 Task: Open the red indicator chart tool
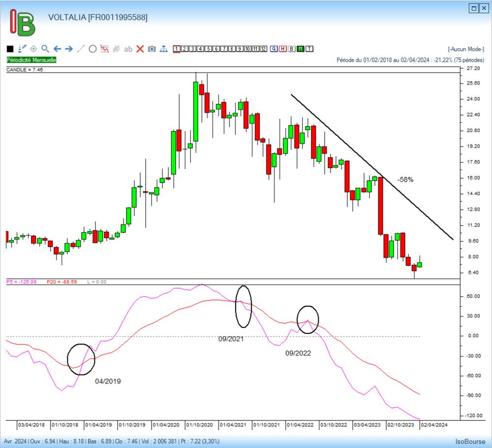(104, 49)
